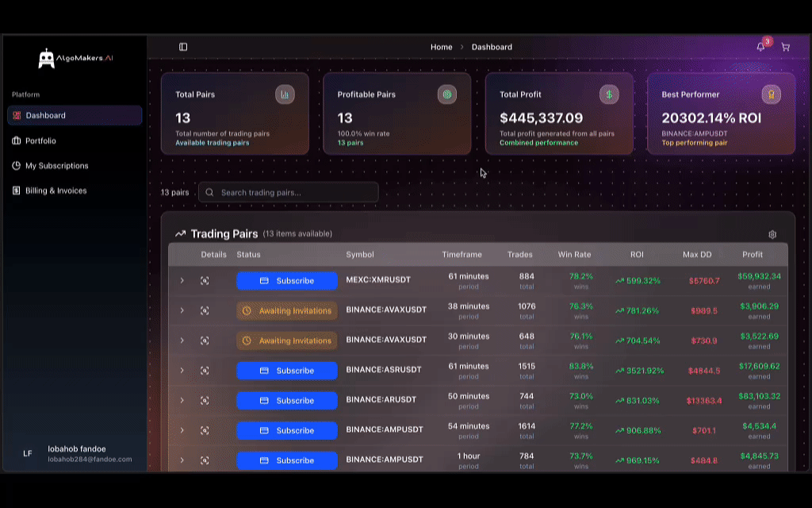Click Home in the breadcrumb trail
The width and height of the screenshot is (812, 508).
[x=441, y=47]
